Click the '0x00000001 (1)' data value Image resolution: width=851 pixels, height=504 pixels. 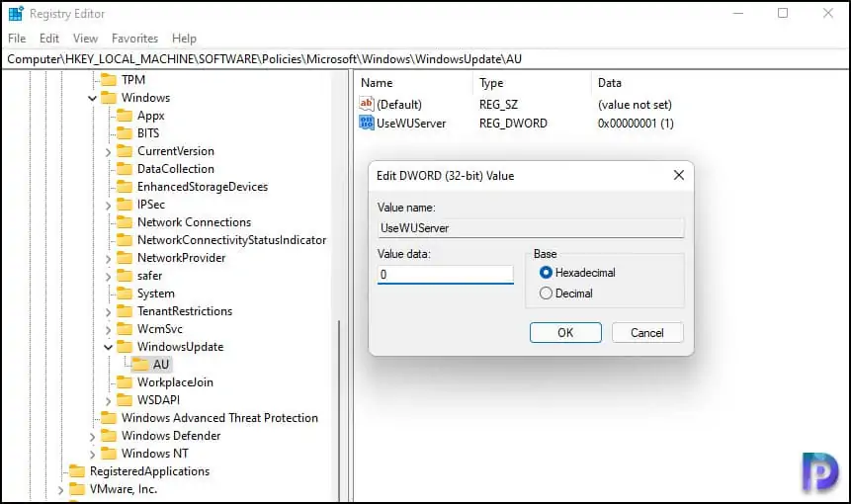[x=636, y=124]
